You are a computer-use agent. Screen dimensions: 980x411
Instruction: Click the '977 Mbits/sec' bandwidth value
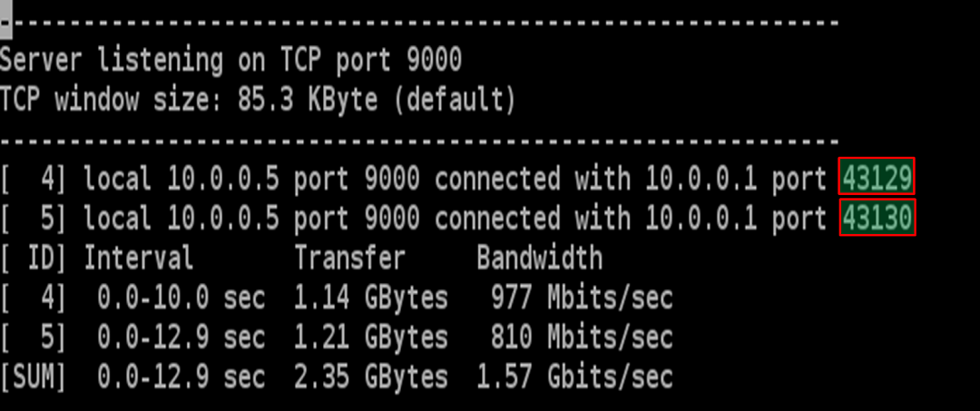pyautogui.click(x=581, y=298)
